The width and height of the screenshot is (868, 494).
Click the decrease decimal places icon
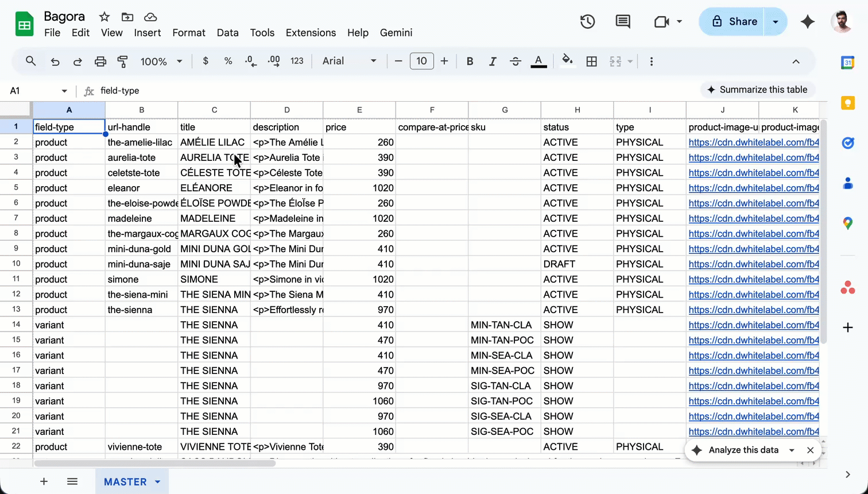251,61
